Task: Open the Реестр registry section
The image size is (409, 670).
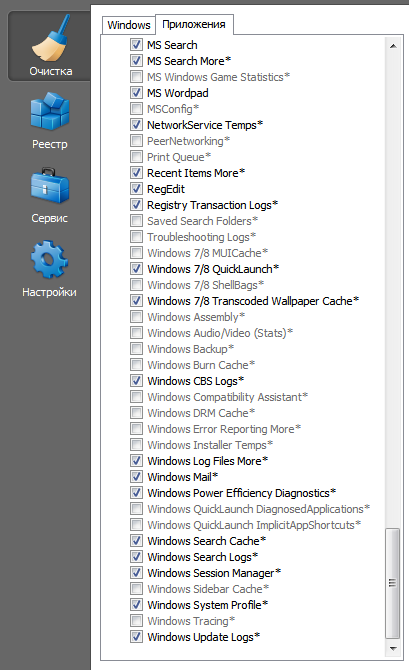Action: 50,121
